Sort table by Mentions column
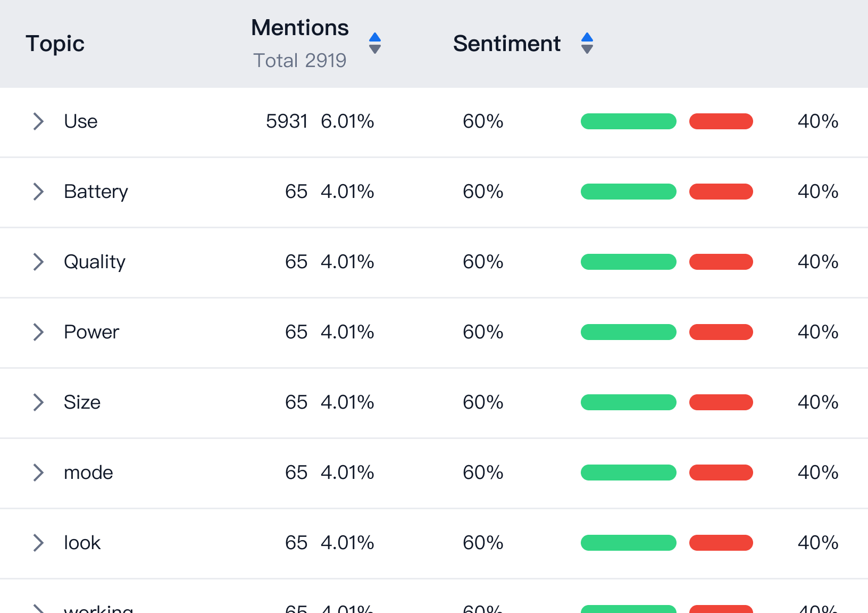The image size is (868, 613). [375, 43]
